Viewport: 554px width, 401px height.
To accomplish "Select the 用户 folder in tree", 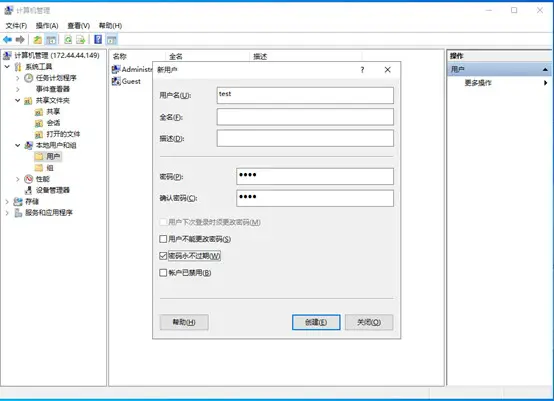I will coord(53,156).
